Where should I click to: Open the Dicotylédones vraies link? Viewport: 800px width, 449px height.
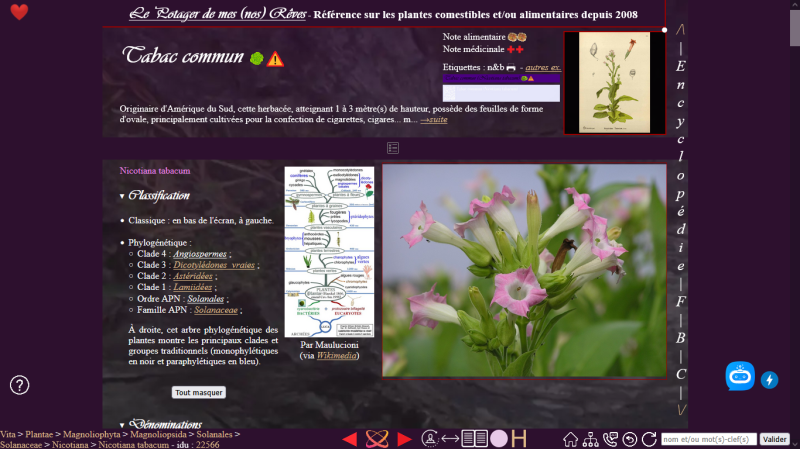pyautogui.click(x=214, y=265)
